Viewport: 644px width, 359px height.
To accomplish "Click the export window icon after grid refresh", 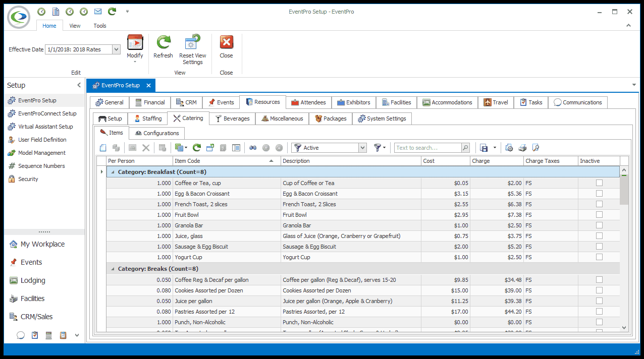I will [210, 148].
